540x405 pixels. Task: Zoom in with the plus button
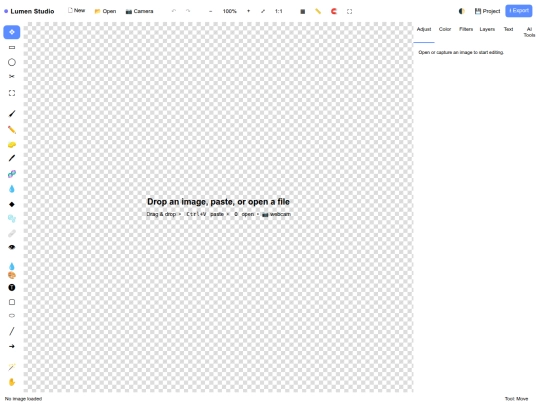tap(248, 11)
